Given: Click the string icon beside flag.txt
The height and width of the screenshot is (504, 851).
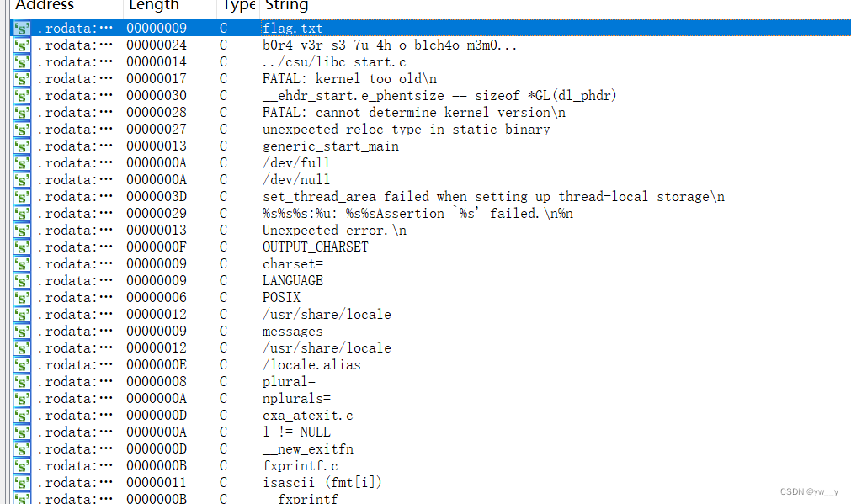Looking at the screenshot, I should (22, 29).
